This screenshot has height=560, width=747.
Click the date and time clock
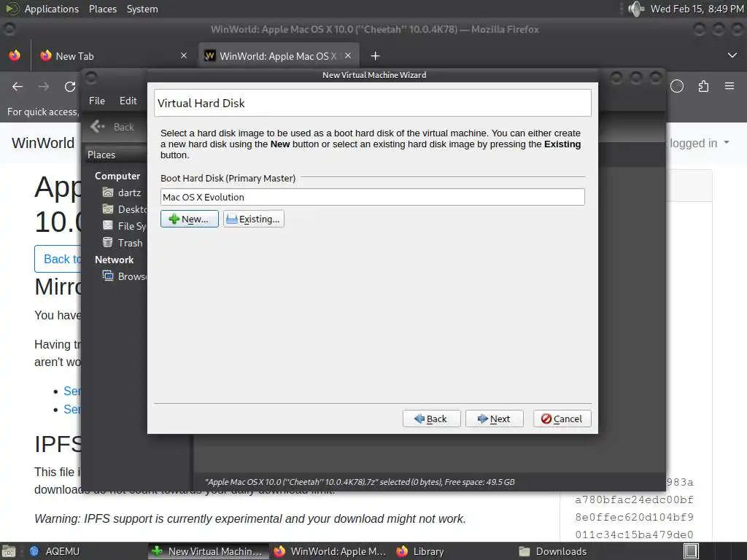[x=697, y=9]
